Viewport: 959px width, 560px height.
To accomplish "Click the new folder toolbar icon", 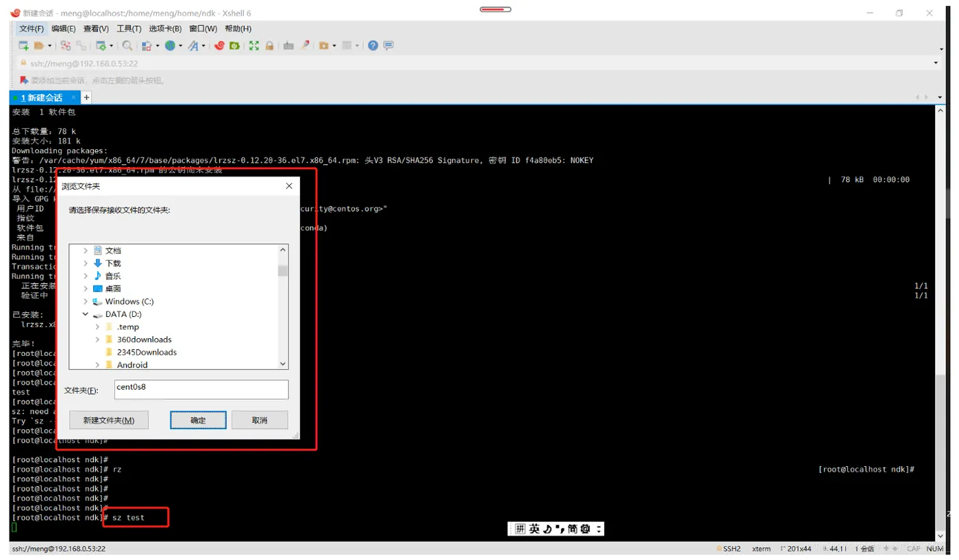I will [324, 46].
